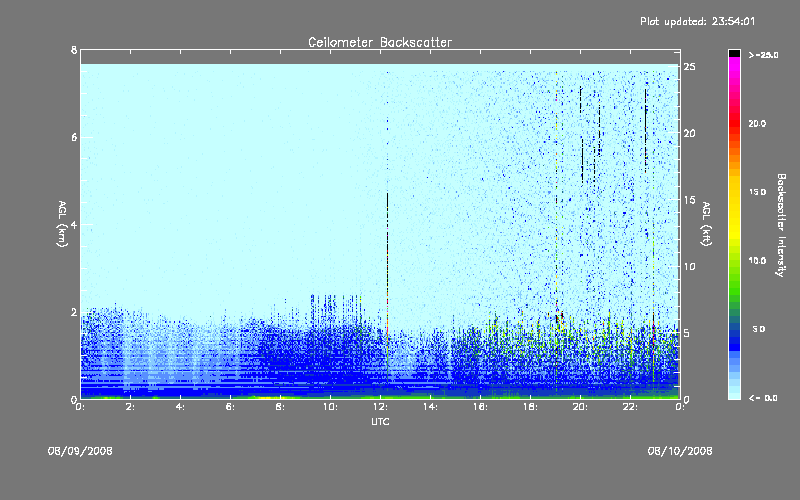This screenshot has width=800, height=500.
Task: Click the 10.0 colorbar tick label
Action: pyautogui.click(x=757, y=260)
